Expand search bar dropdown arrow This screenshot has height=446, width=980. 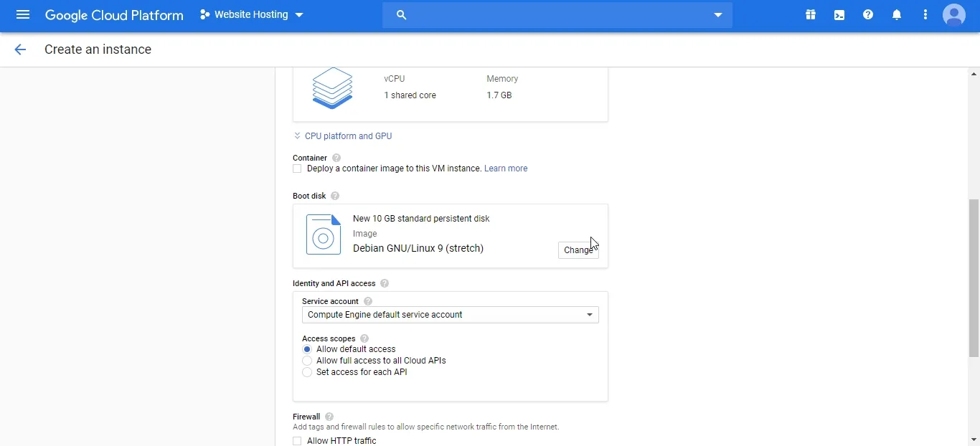click(x=717, y=15)
